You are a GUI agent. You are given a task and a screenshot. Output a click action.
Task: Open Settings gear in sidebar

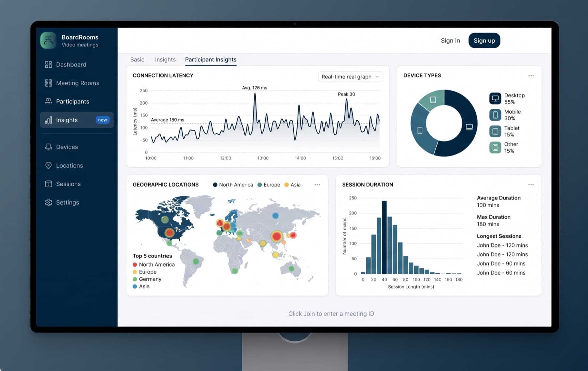click(x=48, y=202)
